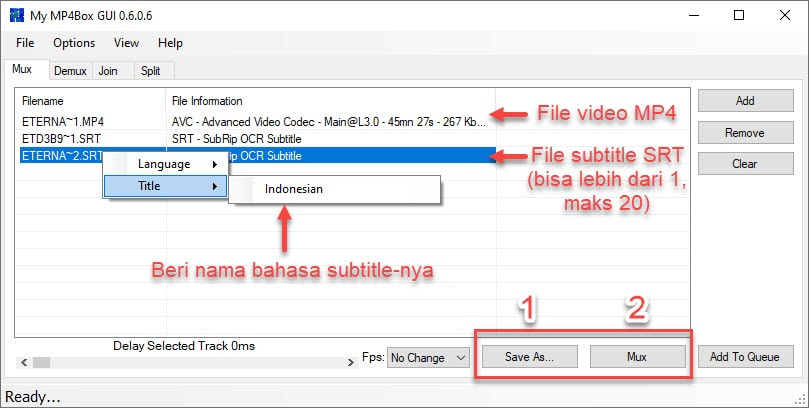Click the Filename column header
This screenshot has height=408, width=809.
point(91,101)
